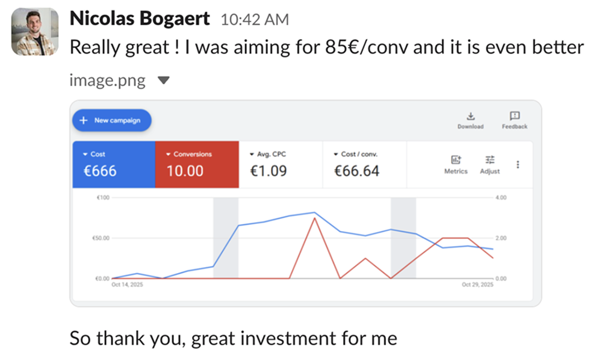602x364 pixels.
Task: Click the Metrics chart icon
Action: pyautogui.click(x=456, y=159)
